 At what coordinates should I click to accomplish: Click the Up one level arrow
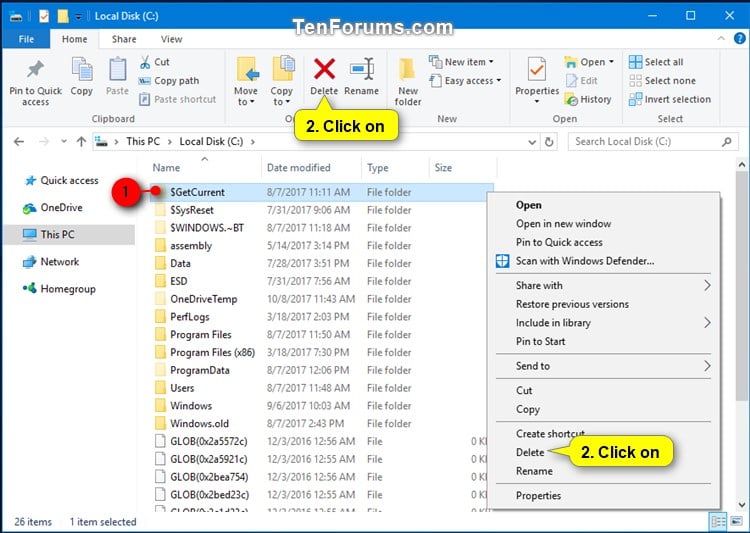click(81, 142)
